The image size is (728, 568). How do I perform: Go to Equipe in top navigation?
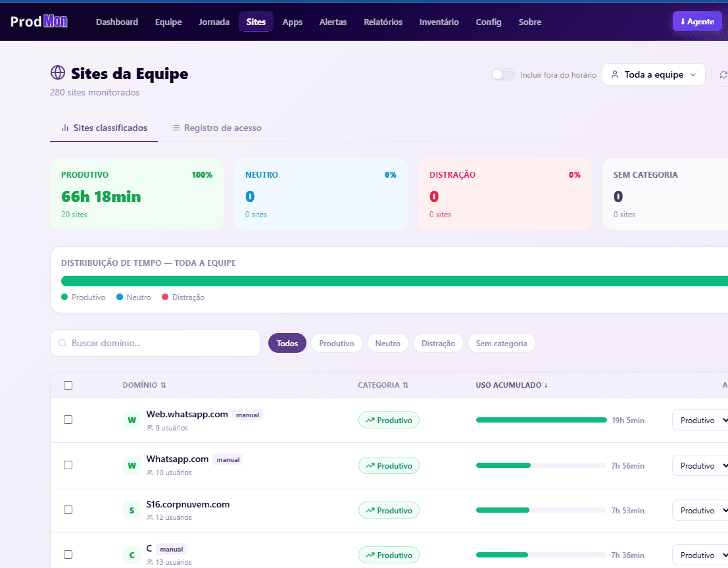pos(168,22)
